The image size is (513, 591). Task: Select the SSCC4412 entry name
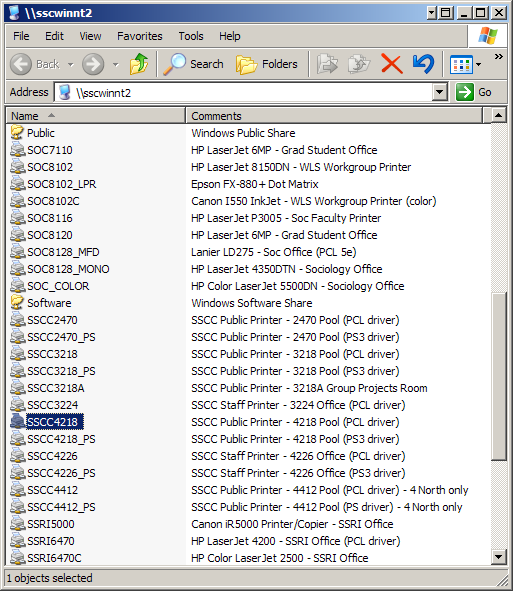tap(52, 490)
